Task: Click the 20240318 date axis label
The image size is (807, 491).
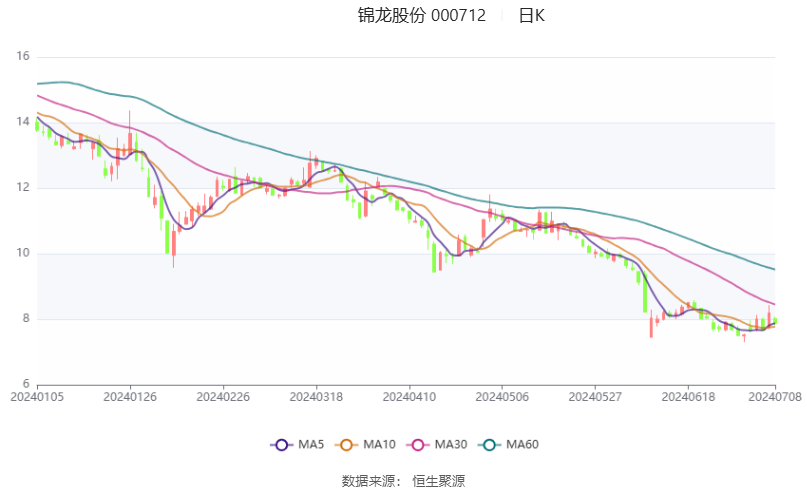Action: pos(316,397)
